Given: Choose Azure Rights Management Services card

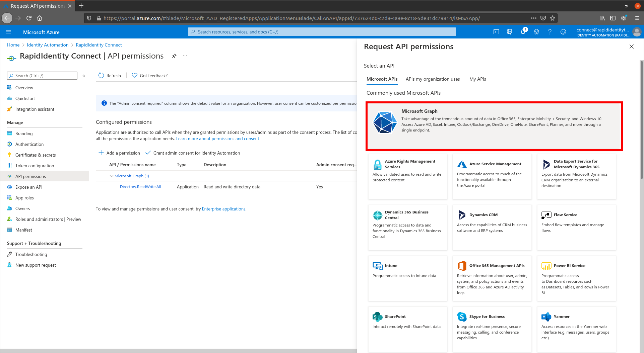Looking at the screenshot, I should coord(407,176).
